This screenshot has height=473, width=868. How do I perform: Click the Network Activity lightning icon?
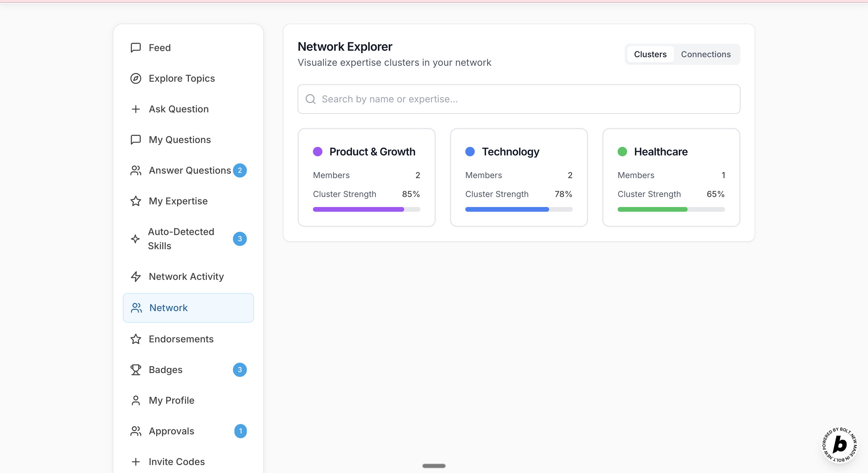tap(136, 276)
